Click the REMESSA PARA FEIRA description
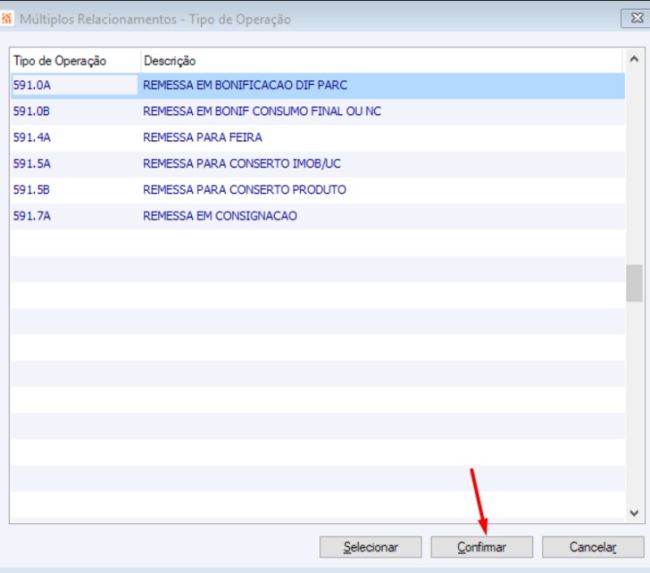650x573 pixels. click(x=202, y=137)
